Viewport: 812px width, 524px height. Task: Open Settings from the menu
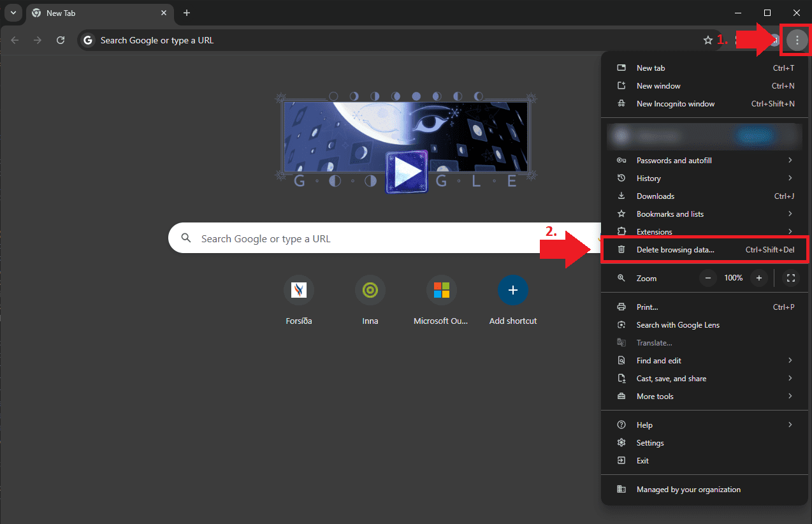650,443
